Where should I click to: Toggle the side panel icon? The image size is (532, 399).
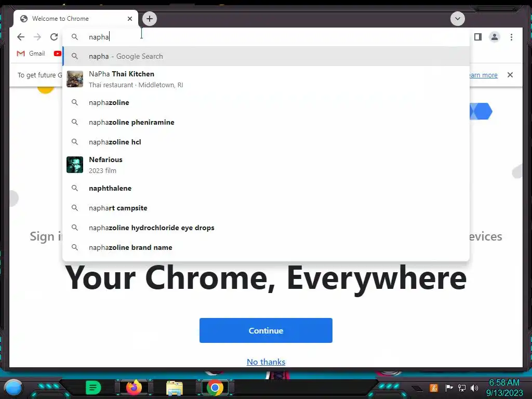click(x=478, y=37)
